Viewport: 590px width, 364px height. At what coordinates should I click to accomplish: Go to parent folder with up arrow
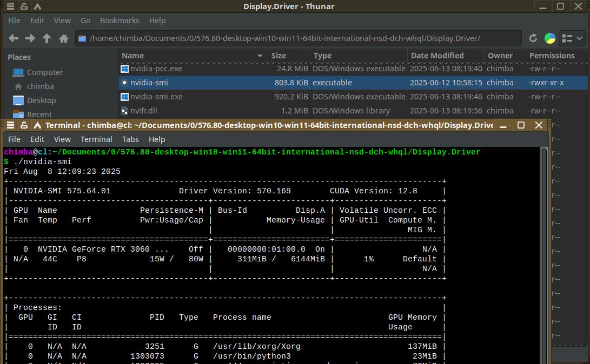pyautogui.click(x=47, y=38)
